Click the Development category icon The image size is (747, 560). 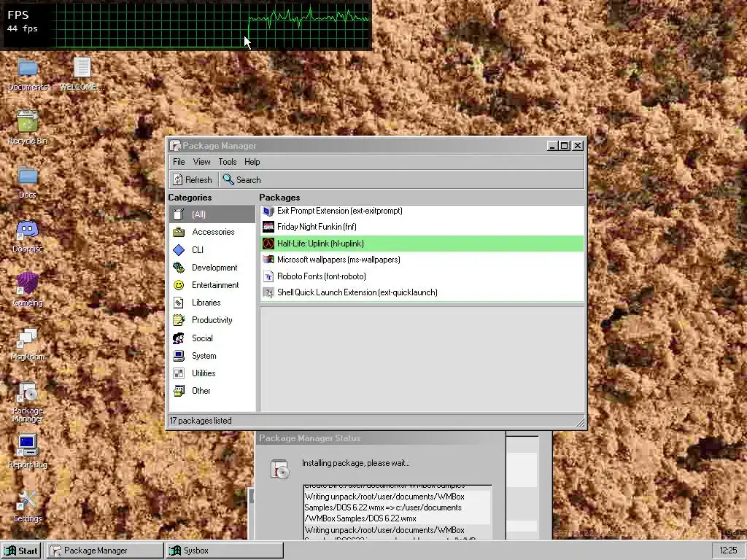tap(179, 268)
